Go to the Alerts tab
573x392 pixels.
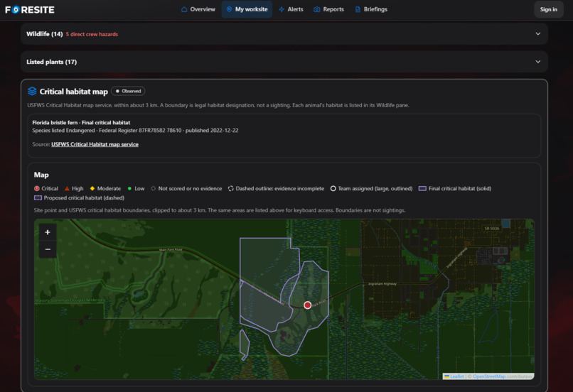point(291,9)
